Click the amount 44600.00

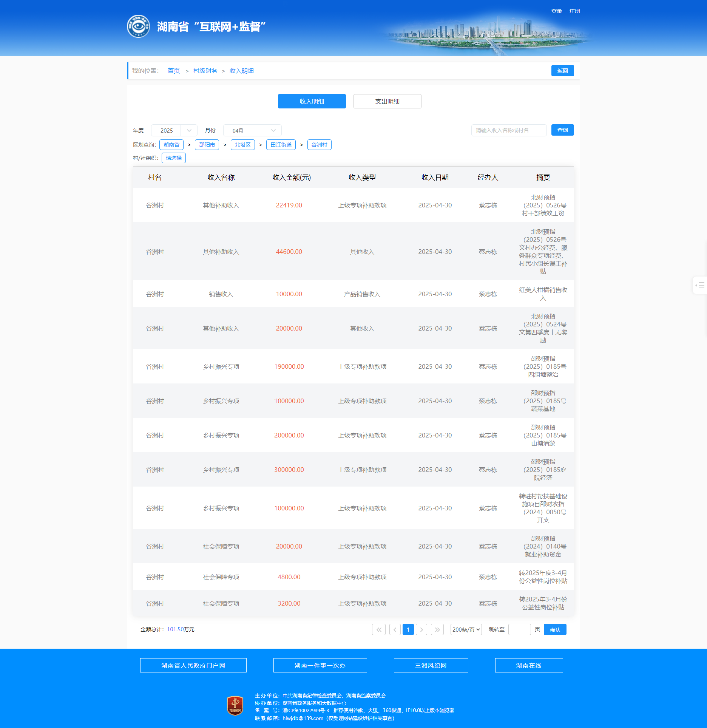289,252
